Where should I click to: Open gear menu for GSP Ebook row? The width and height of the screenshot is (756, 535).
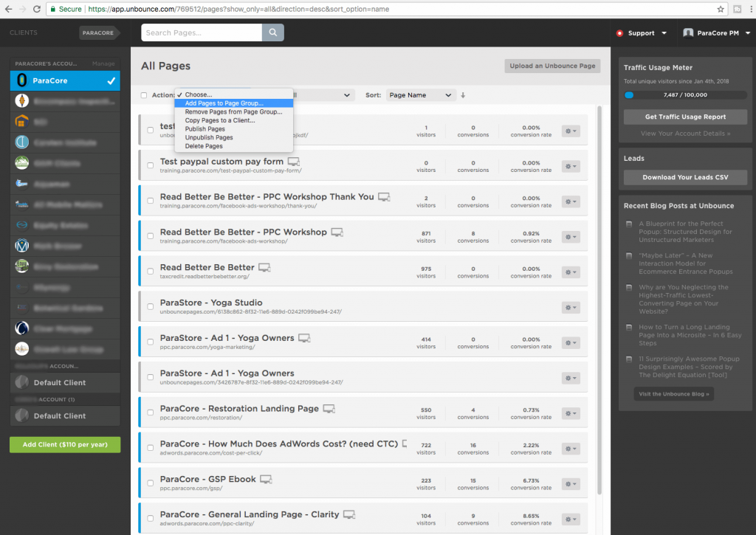coord(571,484)
